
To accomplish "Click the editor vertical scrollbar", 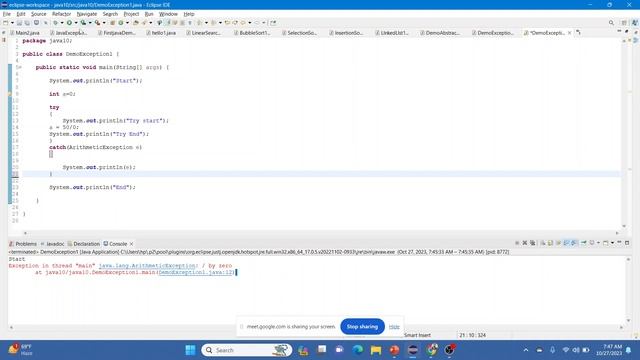I will [624, 133].
